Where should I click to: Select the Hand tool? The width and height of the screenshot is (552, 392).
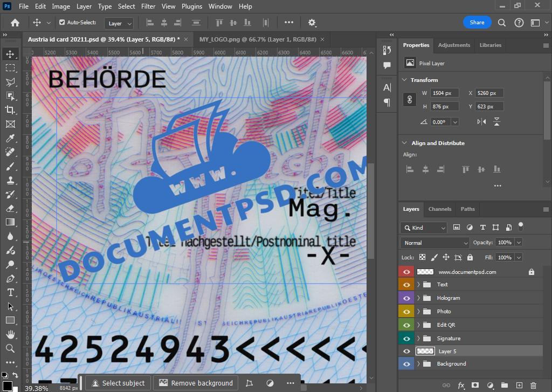point(10,334)
